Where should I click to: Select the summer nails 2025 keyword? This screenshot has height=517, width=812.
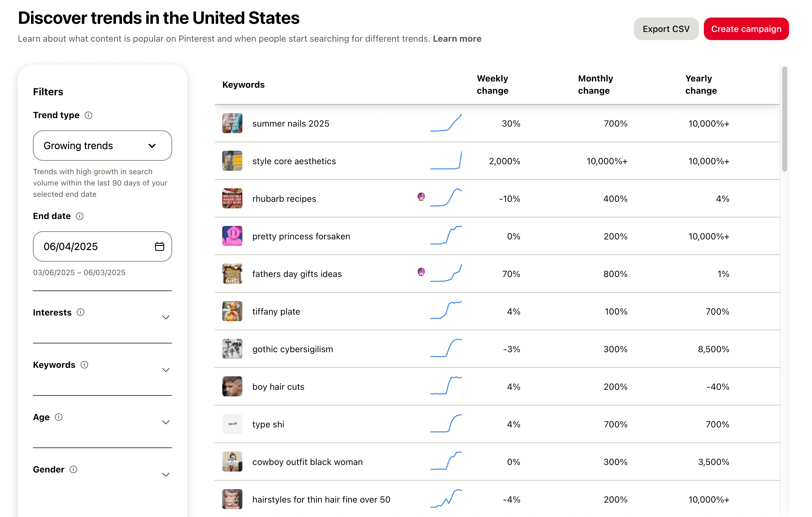[x=291, y=123]
